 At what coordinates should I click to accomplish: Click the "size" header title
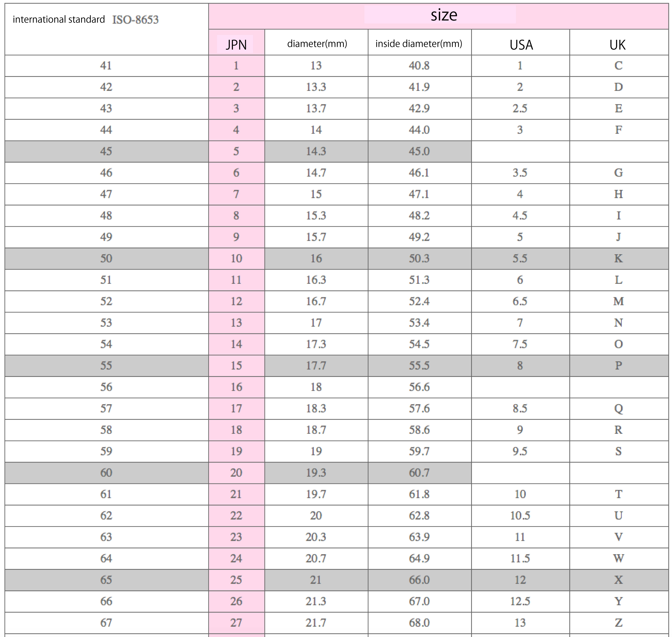coord(444,15)
